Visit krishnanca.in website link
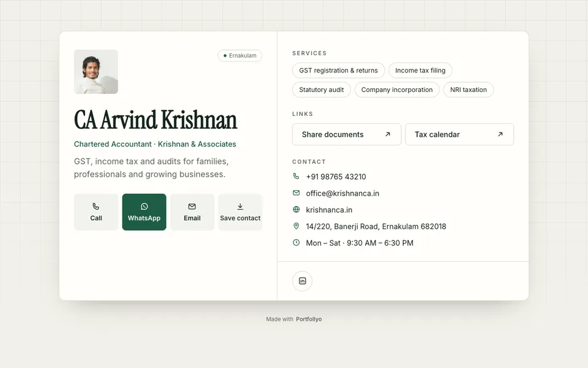 tap(329, 210)
